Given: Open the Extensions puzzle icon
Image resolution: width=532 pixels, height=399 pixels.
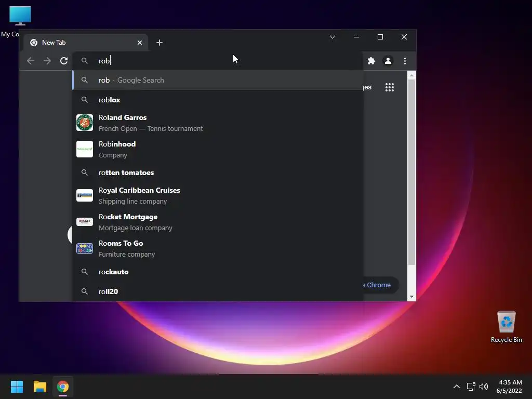Looking at the screenshot, I should point(371,61).
